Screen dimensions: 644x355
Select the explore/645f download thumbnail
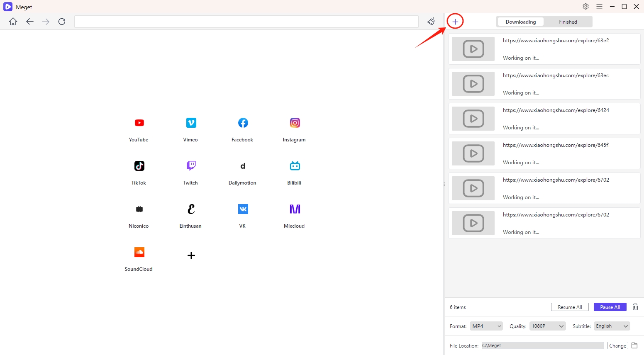473,153
